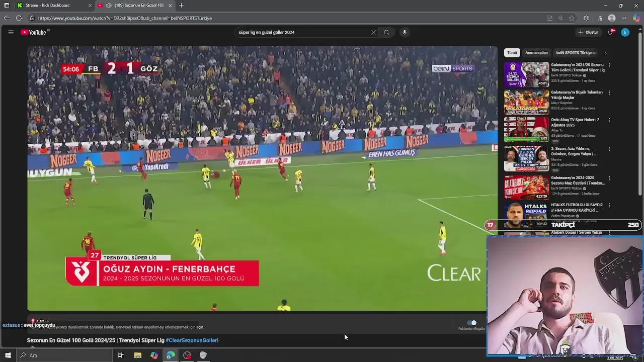644x362 pixels.
Task: Select the beIN SPORTS Türkiye filter chip
Action: (576, 53)
